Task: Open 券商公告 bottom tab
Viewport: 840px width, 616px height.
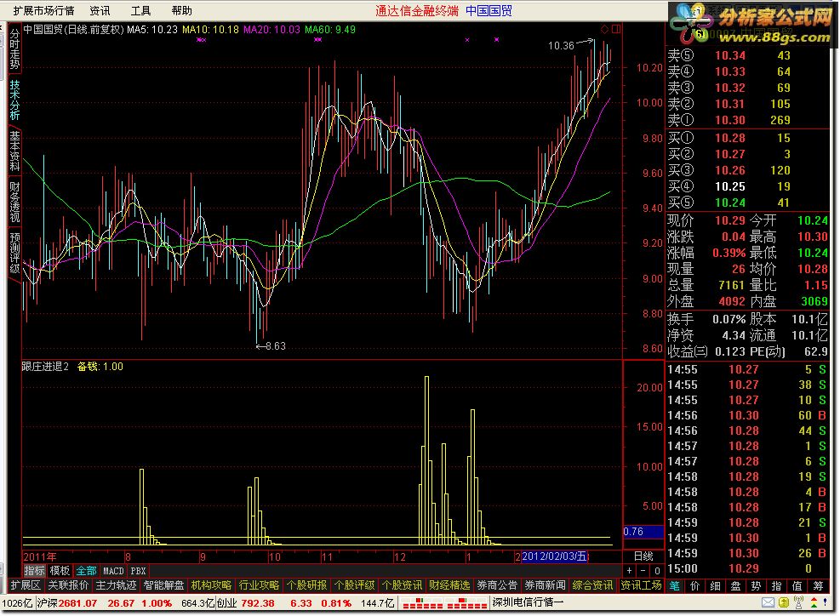Action: 497,585
